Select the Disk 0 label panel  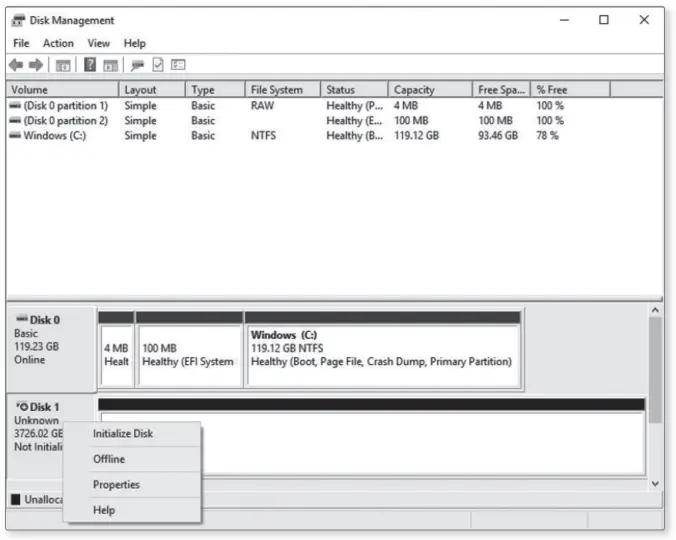(51, 349)
